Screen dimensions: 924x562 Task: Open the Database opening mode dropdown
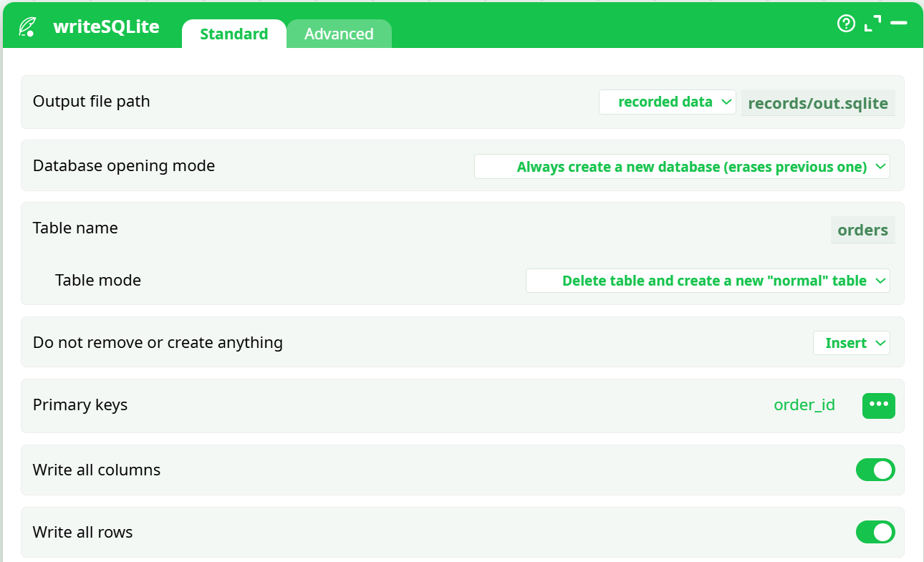pos(681,166)
